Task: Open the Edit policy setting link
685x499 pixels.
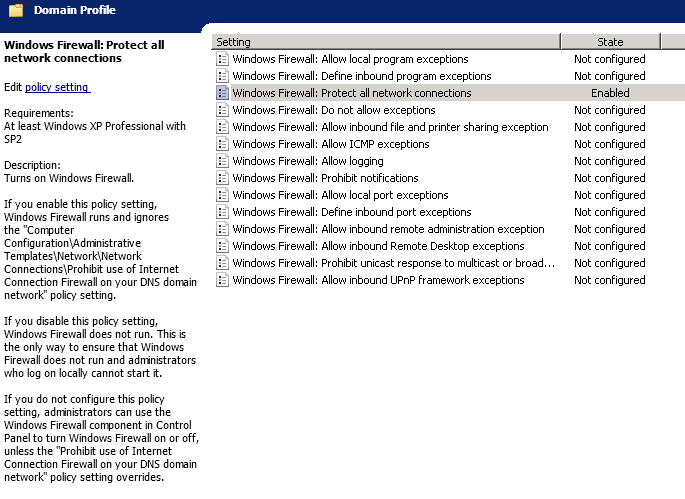Action: pos(57,88)
